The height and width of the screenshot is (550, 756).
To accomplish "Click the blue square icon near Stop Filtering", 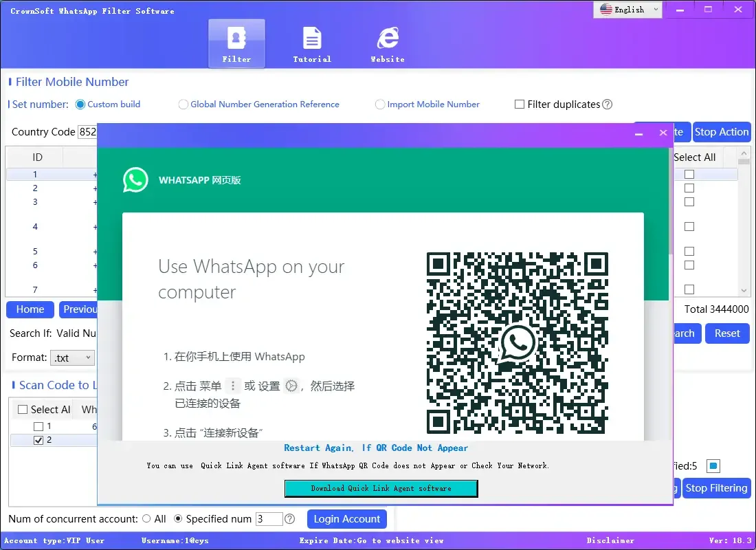I will pos(713,466).
